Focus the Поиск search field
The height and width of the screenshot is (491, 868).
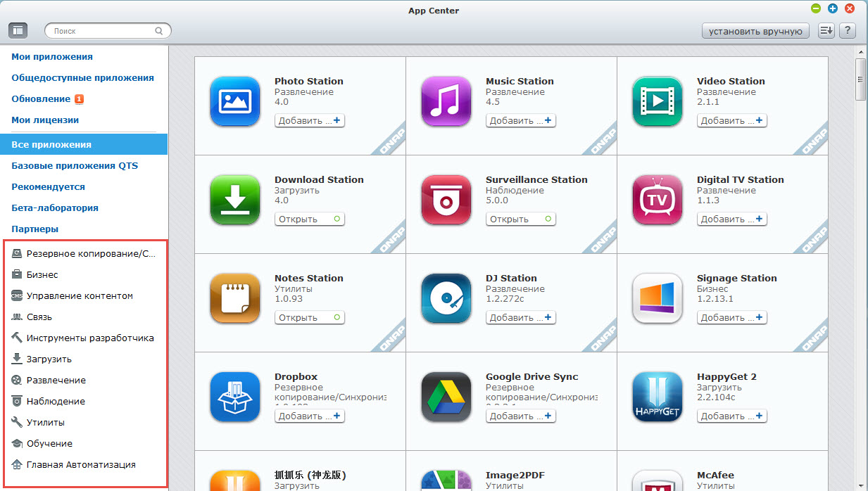coord(108,31)
